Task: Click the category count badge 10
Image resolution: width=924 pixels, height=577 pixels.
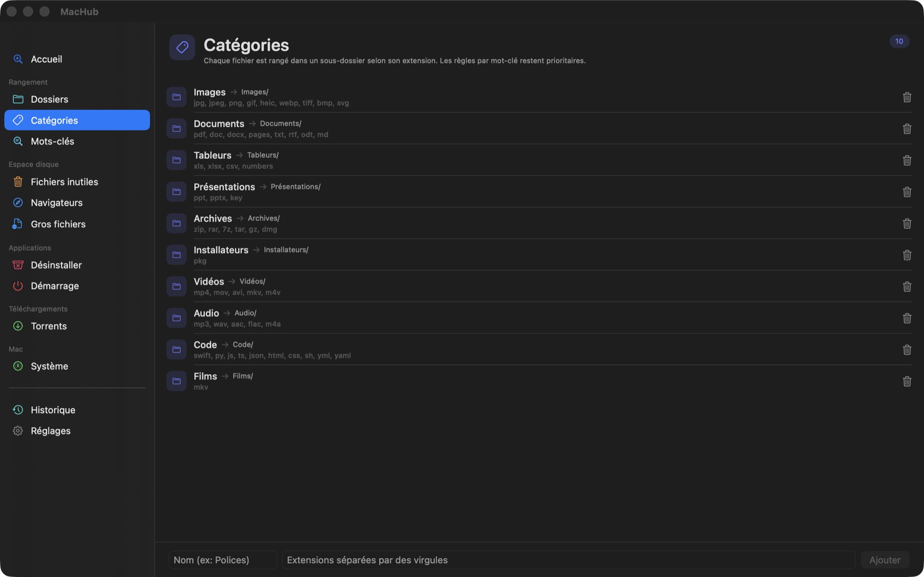Action: (x=899, y=41)
